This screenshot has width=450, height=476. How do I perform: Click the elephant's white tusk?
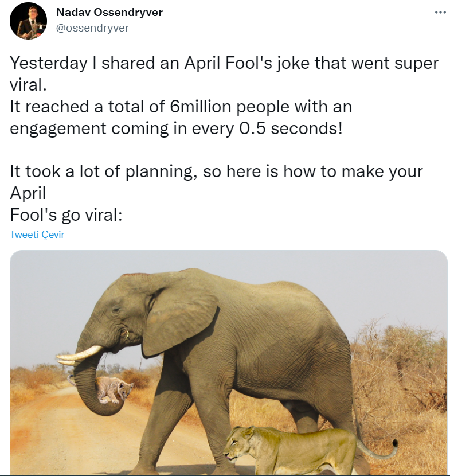click(x=80, y=354)
